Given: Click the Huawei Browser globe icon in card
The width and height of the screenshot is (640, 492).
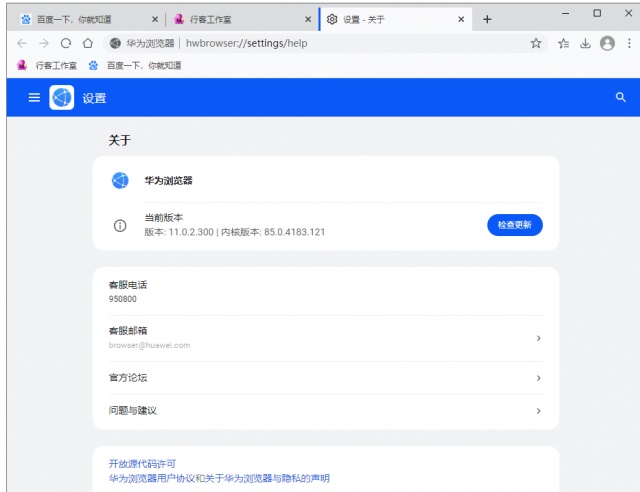Looking at the screenshot, I should [x=120, y=180].
